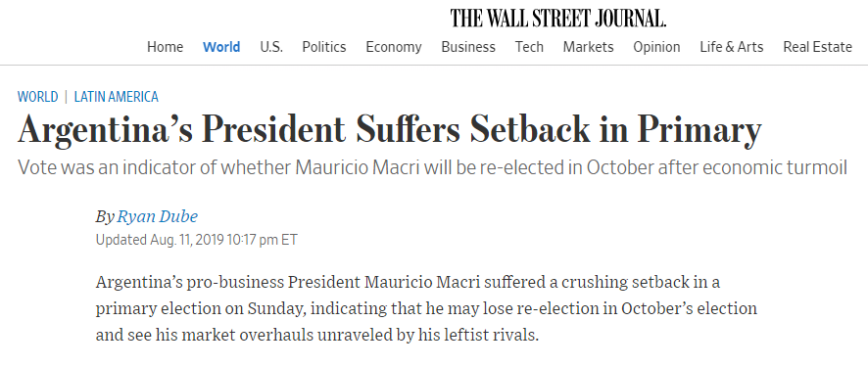Screen dimensions: 868x367
Task: Click the Argentina's President Suffers Setback headline
Action: tap(390, 130)
